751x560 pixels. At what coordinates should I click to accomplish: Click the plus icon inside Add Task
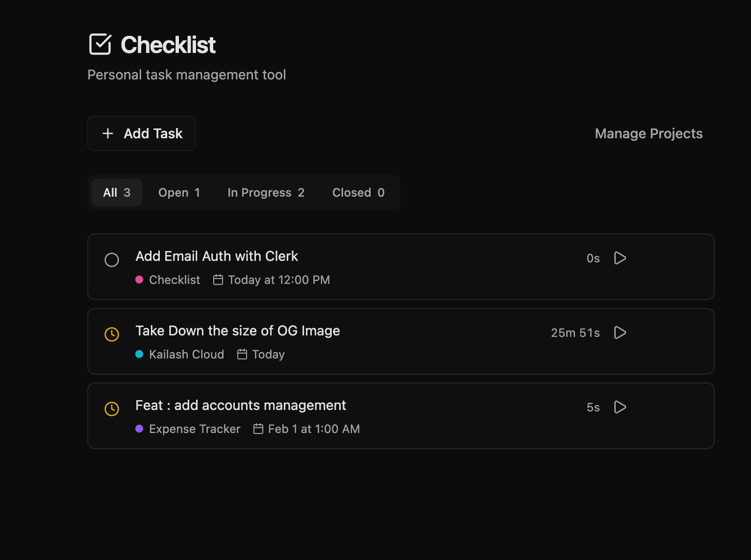(x=108, y=133)
